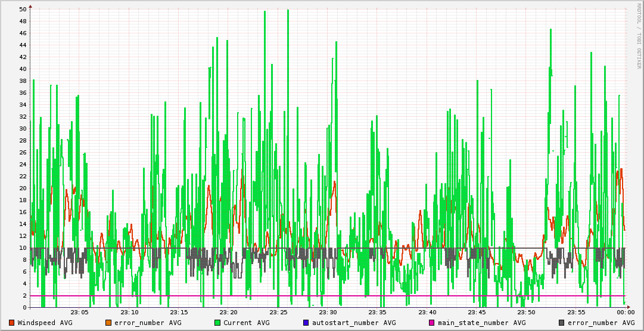Click the red arrow at x-axis end
Image resolution: width=644 pixels, height=331 pixels.
(630, 308)
